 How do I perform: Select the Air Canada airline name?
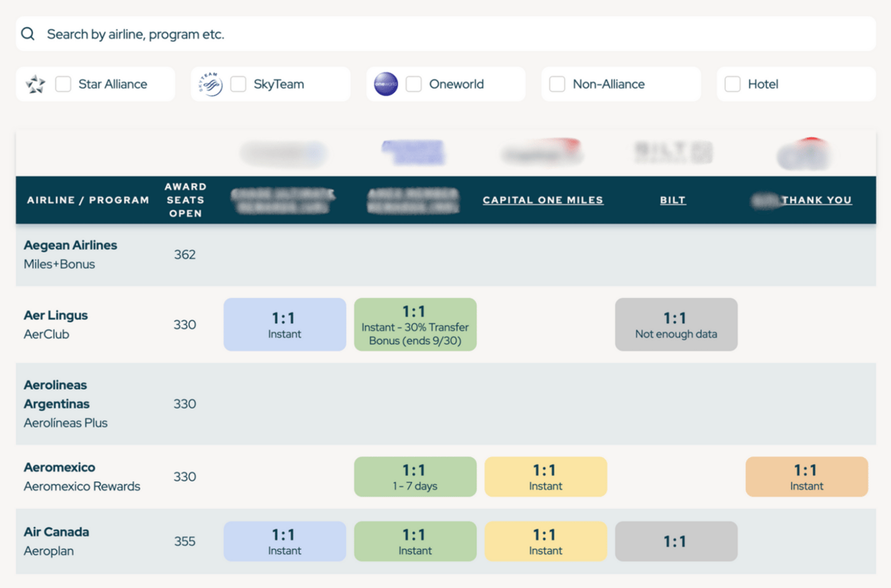(x=57, y=532)
